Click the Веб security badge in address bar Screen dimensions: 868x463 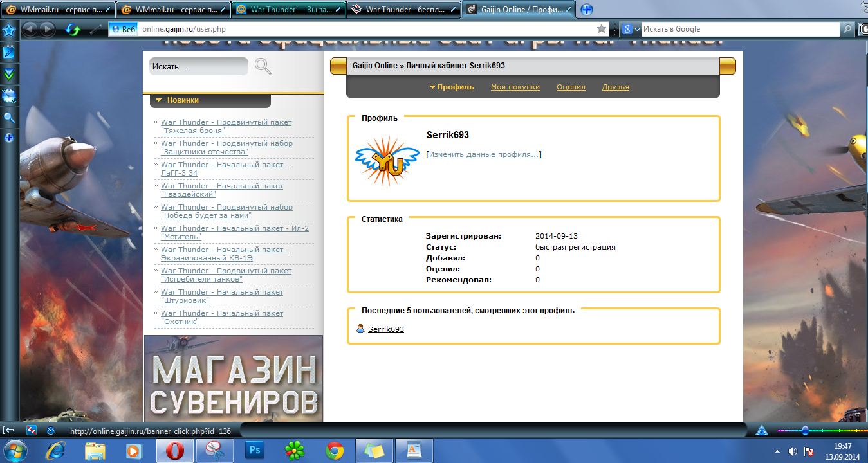coord(124,29)
